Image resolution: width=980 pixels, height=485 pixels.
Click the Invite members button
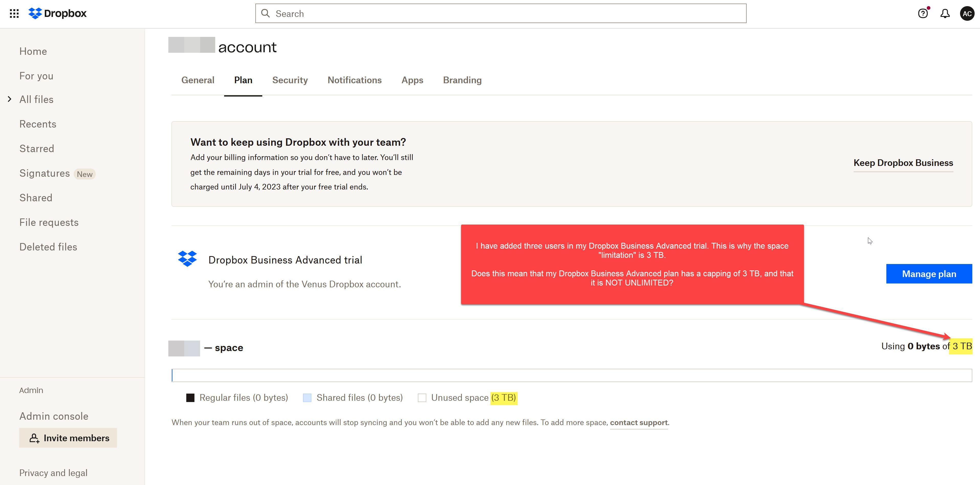click(68, 438)
